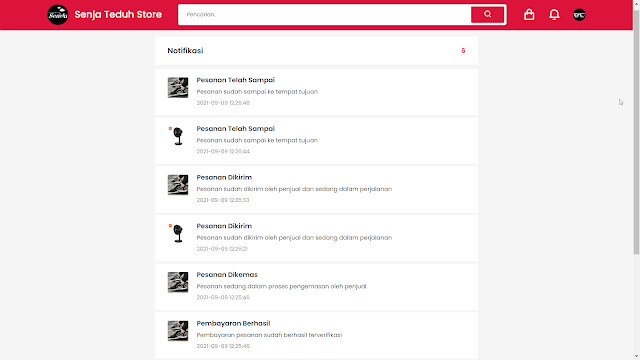Click "Pesanan sudah sampai ke tempat tujuan" in shoe row
The image size is (640, 360).
click(257, 92)
